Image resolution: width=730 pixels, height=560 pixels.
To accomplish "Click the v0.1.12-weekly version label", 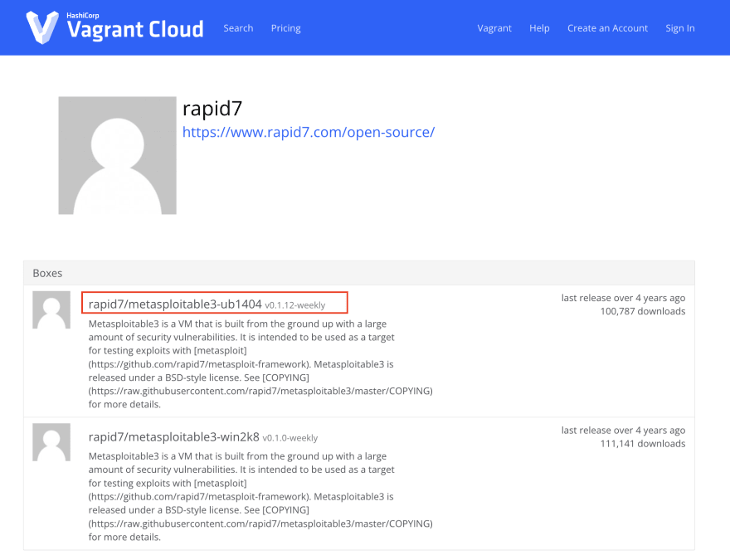I will [295, 305].
